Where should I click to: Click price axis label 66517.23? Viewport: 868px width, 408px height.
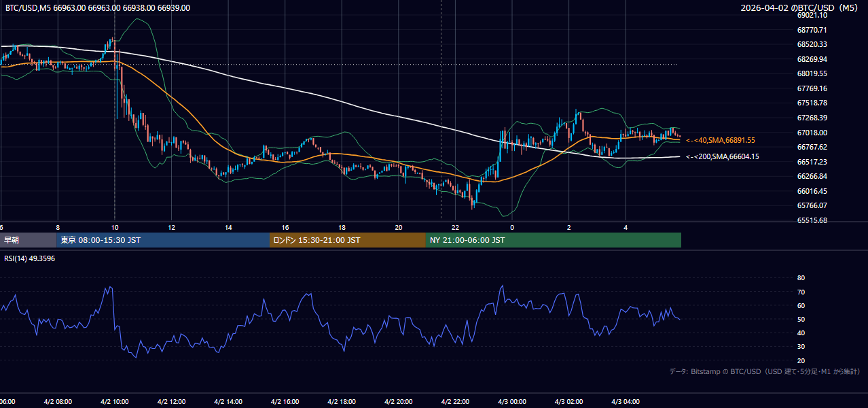click(x=812, y=162)
